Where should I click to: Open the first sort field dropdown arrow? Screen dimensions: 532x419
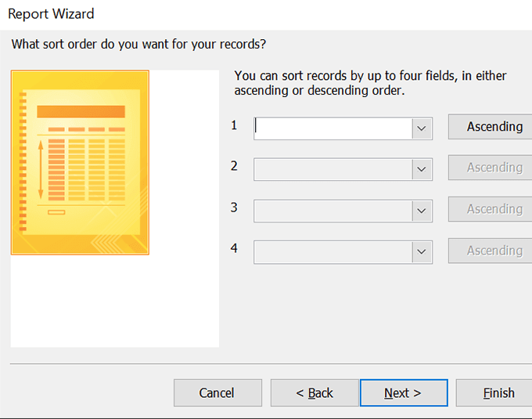click(422, 128)
